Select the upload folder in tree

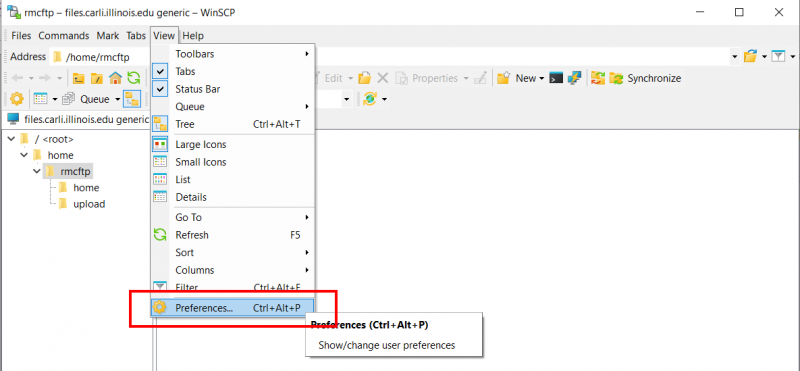point(82,204)
